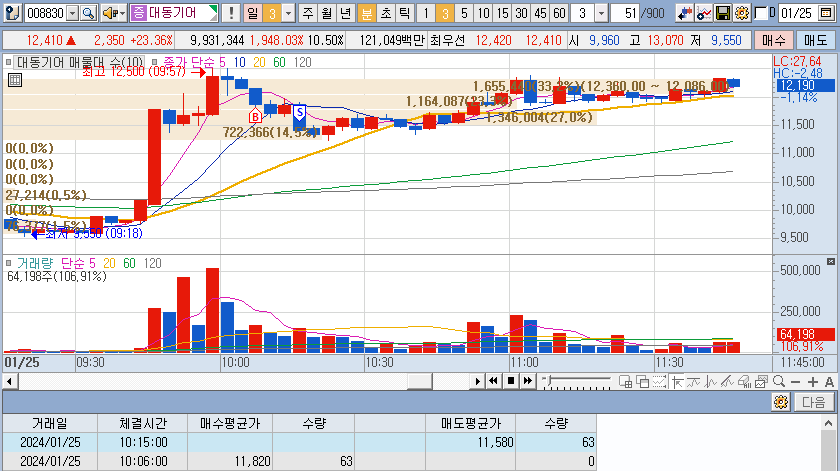
Task: Click the horizontal chart scrollbar thumb
Action: pos(419,382)
